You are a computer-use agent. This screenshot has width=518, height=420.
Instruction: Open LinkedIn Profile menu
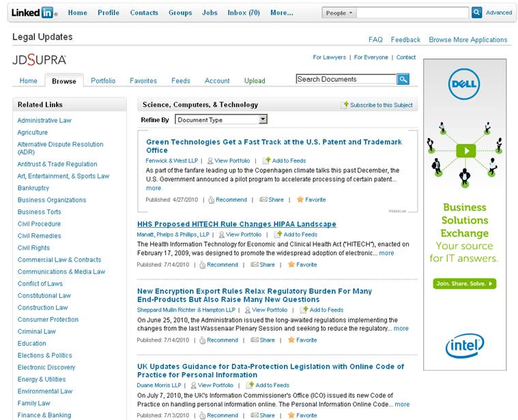[109, 12]
